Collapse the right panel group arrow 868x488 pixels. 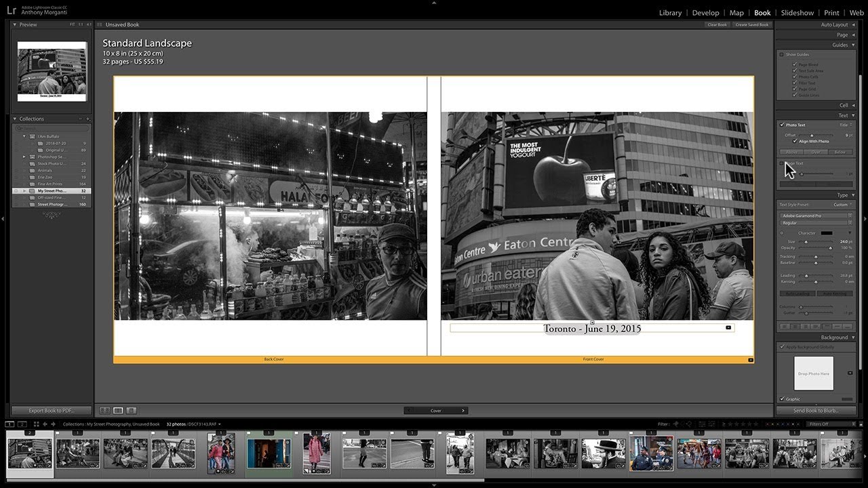865,219
